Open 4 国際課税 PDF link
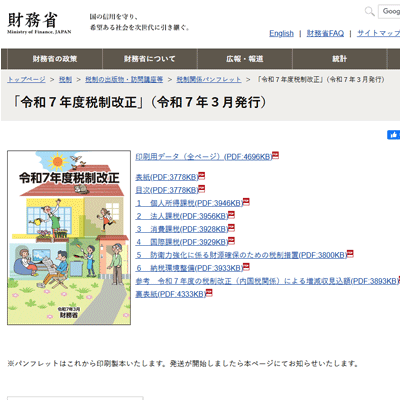 (182, 242)
